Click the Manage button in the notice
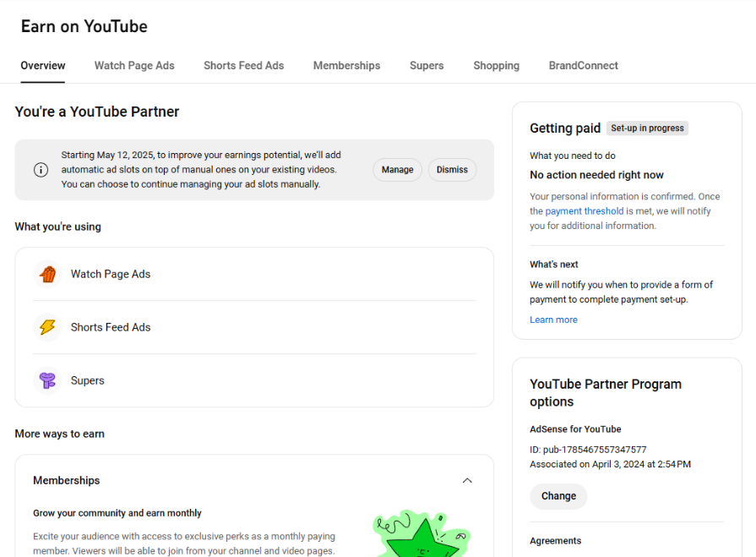 [397, 170]
